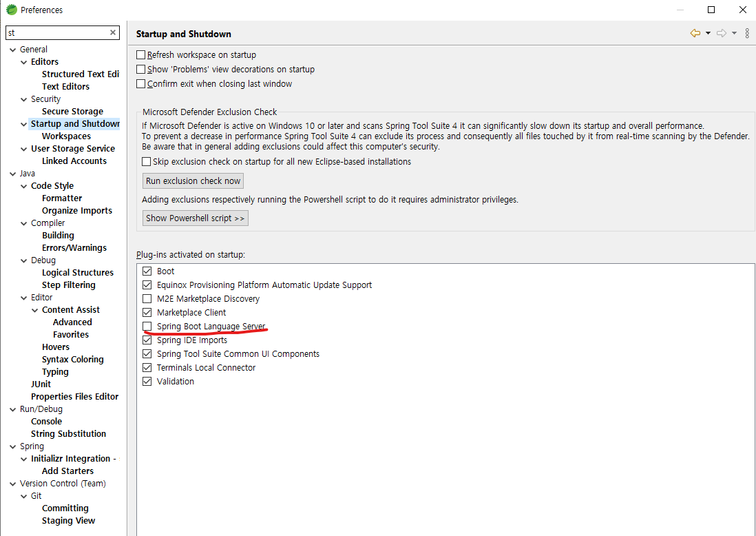Click the preferences filter text field

[58, 33]
